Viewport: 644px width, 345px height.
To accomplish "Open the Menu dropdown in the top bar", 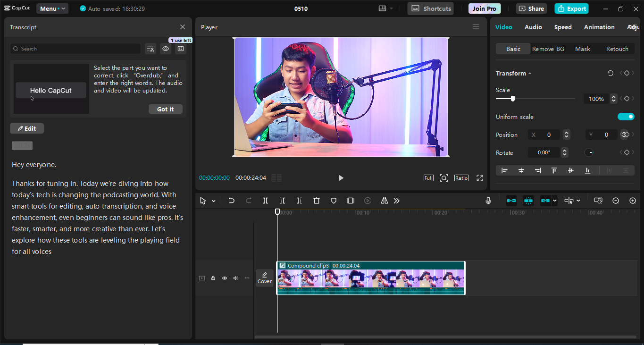I will point(52,8).
